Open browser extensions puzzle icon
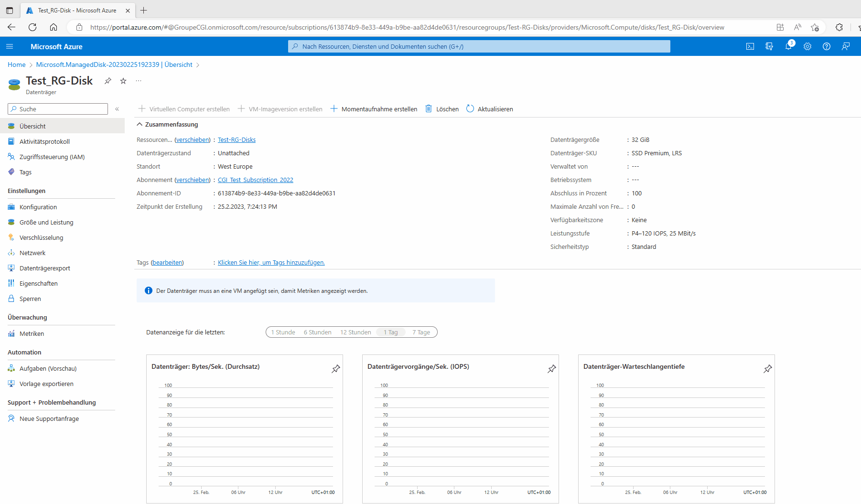The image size is (861, 504). 839,27
